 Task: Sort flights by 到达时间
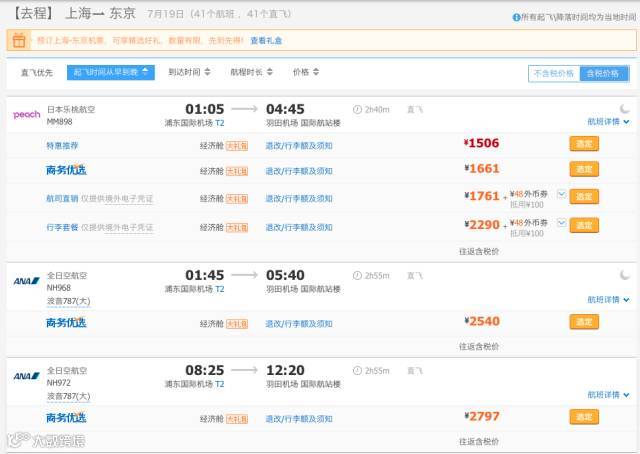[189, 72]
